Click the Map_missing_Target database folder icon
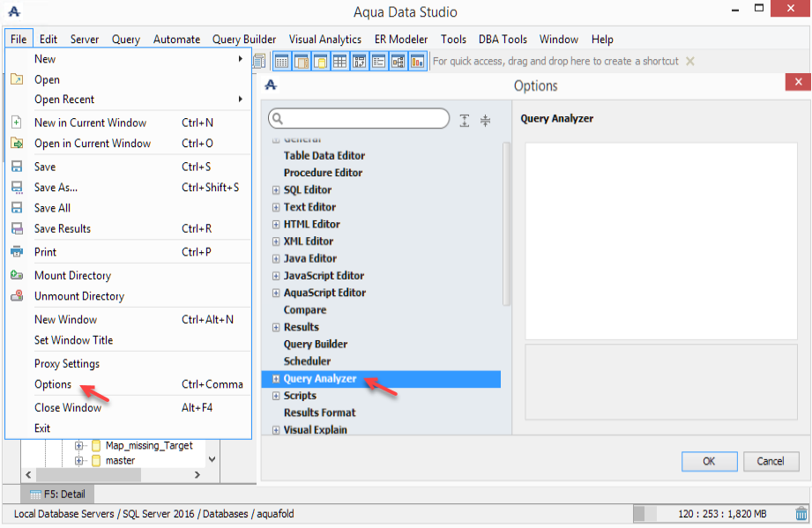The width and height of the screenshot is (812, 528). click(96, 446)
